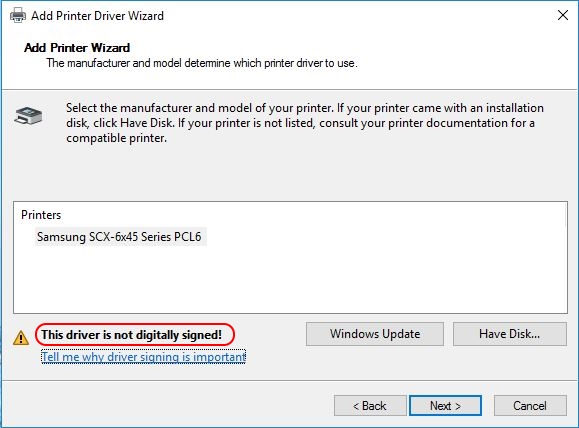This screenshot has width=579, height=428.
Task: Open 'Tell me why driver signing is important'
Action: [x=143, y=357]
